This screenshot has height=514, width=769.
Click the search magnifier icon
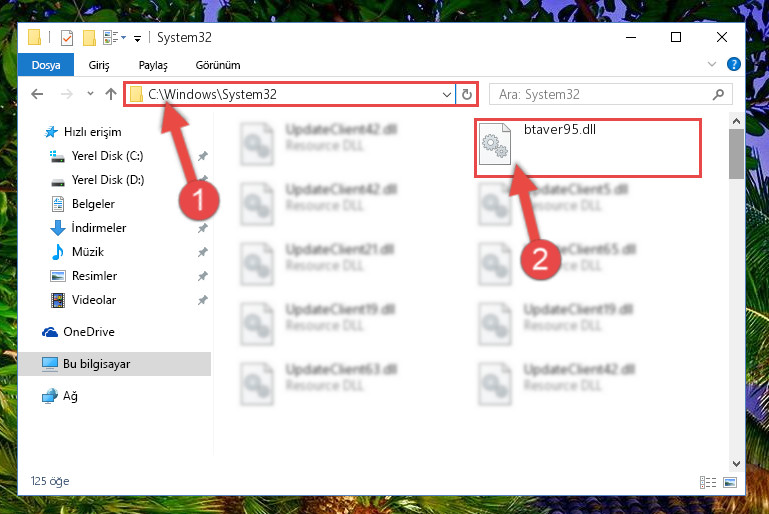pyautogui.click(x=718, y=94)
